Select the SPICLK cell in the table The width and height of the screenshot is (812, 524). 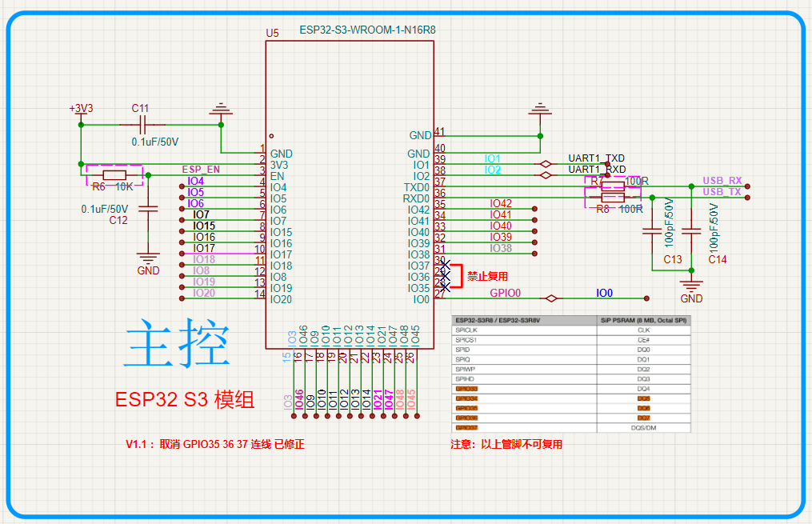(x=524, y=330)
